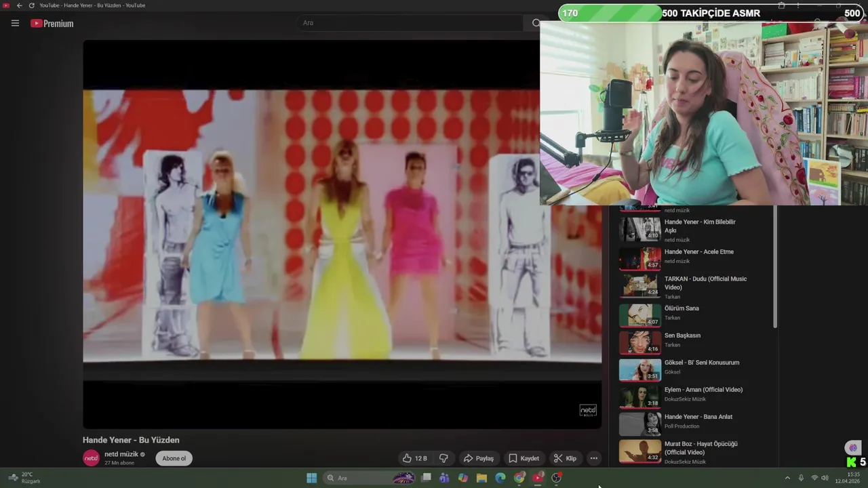Screen dimensions: 868x488
Task: Open the OBS Studio taskbar icon
Action: 557,478
